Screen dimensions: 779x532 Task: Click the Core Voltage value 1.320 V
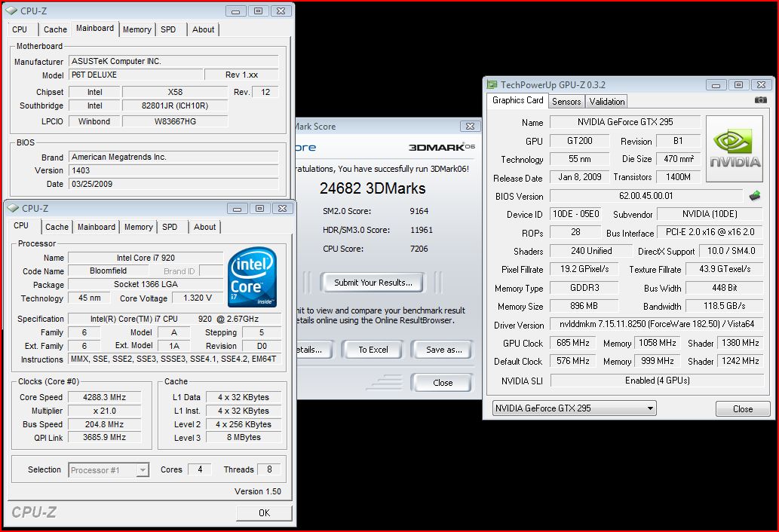tap(198, 298)
